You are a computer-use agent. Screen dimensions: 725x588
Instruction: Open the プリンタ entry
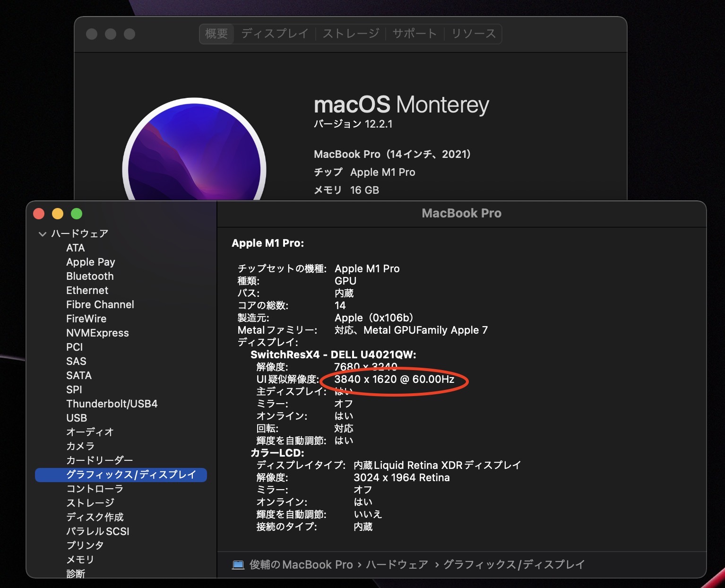point(85,545)
